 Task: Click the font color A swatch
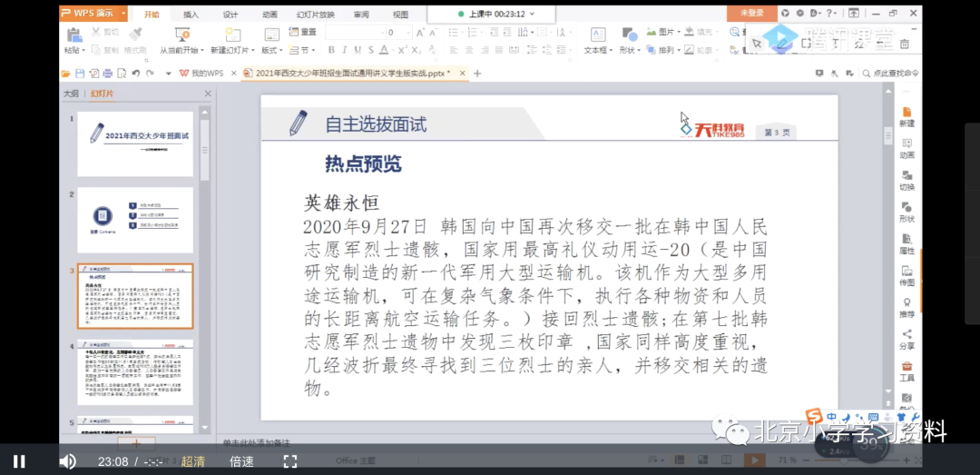click(384, 50)
